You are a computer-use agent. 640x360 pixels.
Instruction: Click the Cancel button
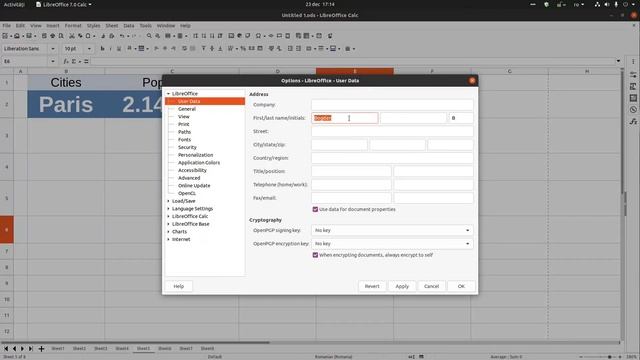click(x=431, y=286)
